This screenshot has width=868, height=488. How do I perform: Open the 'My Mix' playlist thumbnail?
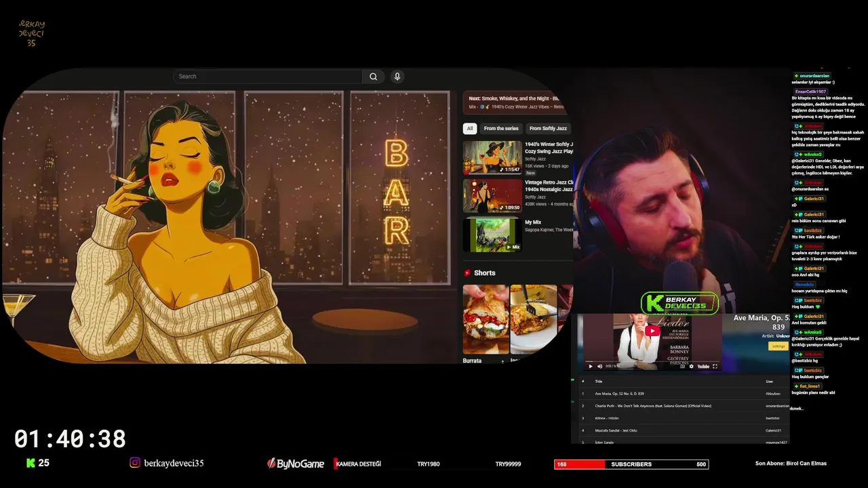492,235
